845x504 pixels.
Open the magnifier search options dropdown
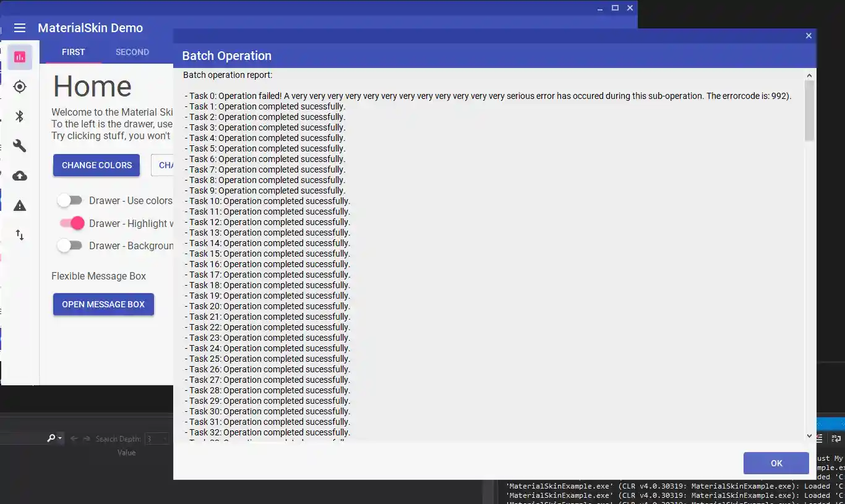pyautogui.click(x=53, y=438)
